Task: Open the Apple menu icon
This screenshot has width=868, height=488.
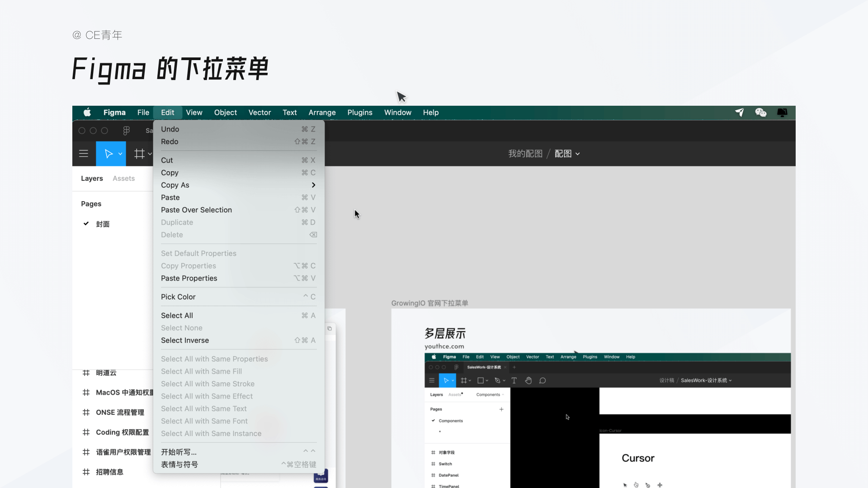Action: point(87,113)
